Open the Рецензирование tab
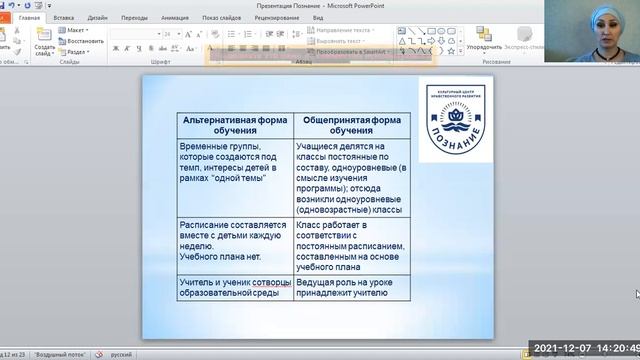 coord(277,18)
